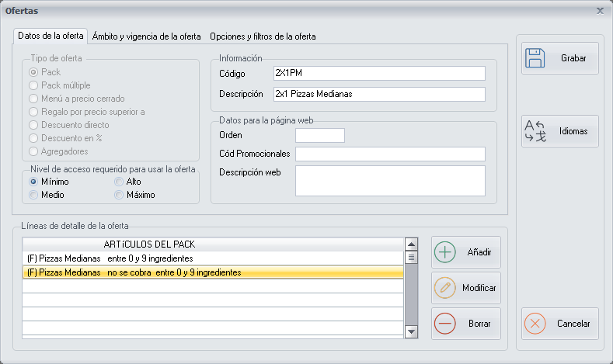The width and height of the screenshot is (613, 364).
Task: Click the Descripción text field
Action: [x=378, y=95]
